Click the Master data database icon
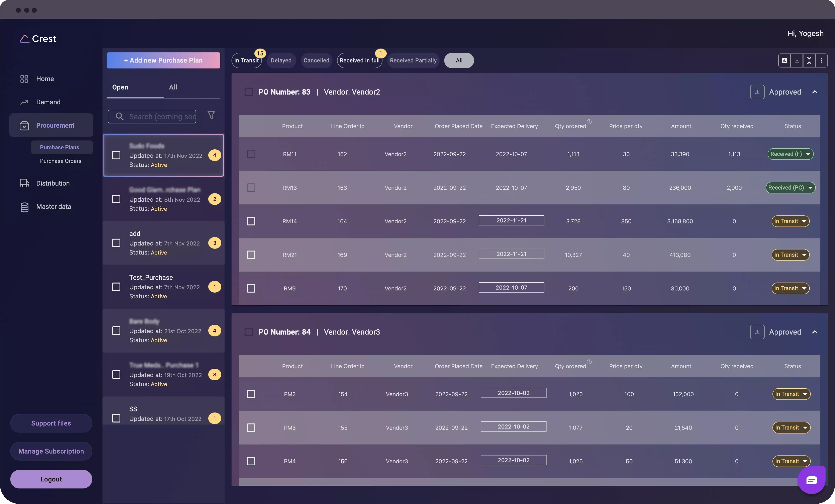835x504 pixels. click(24, 206)
